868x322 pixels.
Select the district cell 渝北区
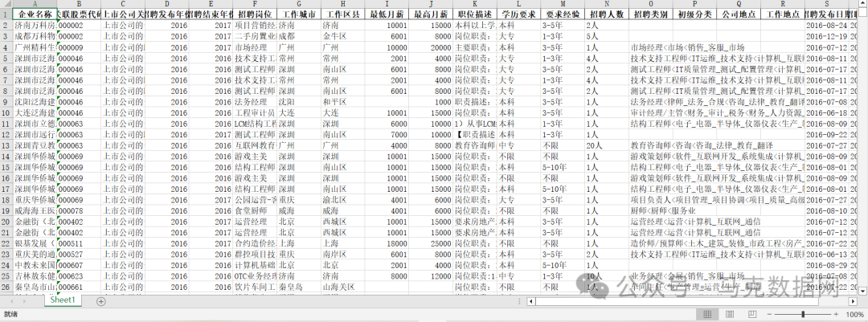coord(342,200)
